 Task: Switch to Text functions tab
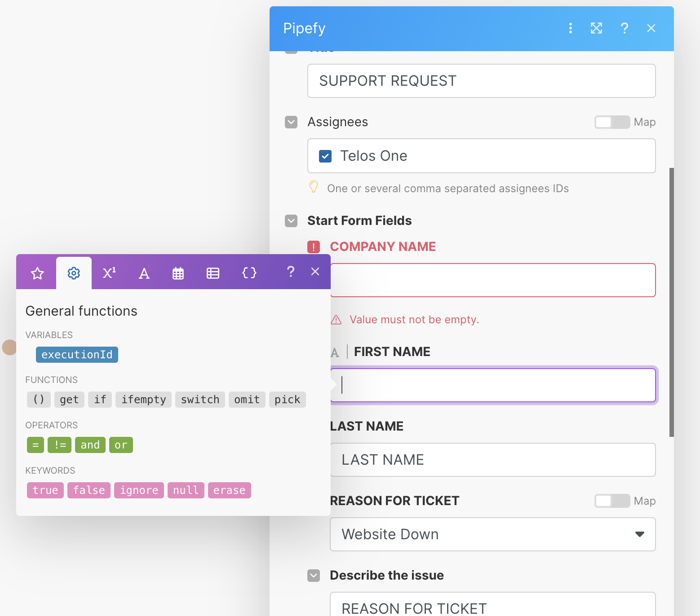point(144,273)
